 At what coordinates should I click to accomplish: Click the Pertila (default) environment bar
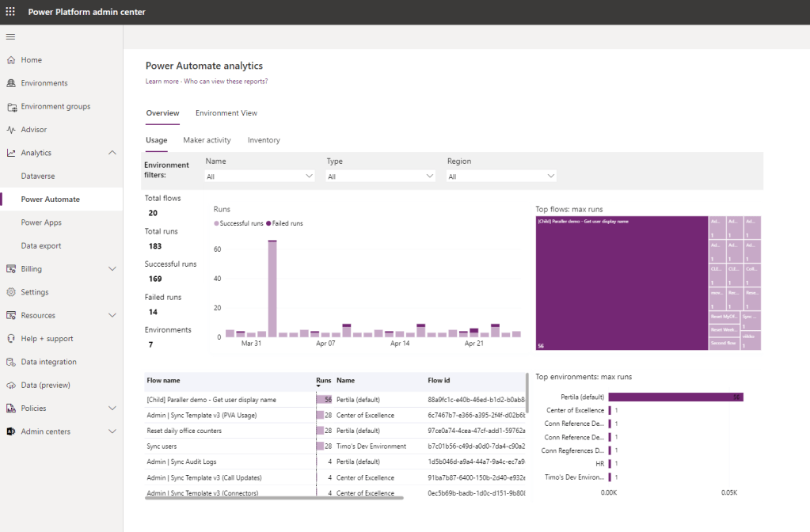[x=675, y=397]
